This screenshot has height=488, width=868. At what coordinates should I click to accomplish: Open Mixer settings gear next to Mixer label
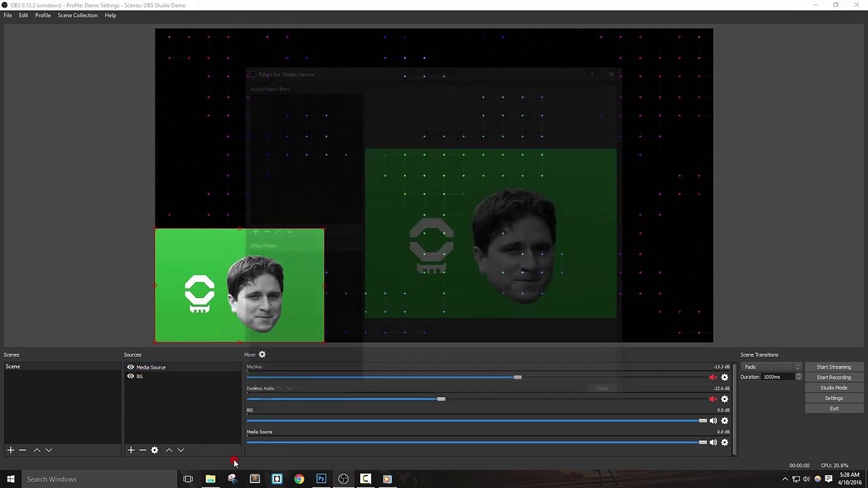[x=262, y=354]
